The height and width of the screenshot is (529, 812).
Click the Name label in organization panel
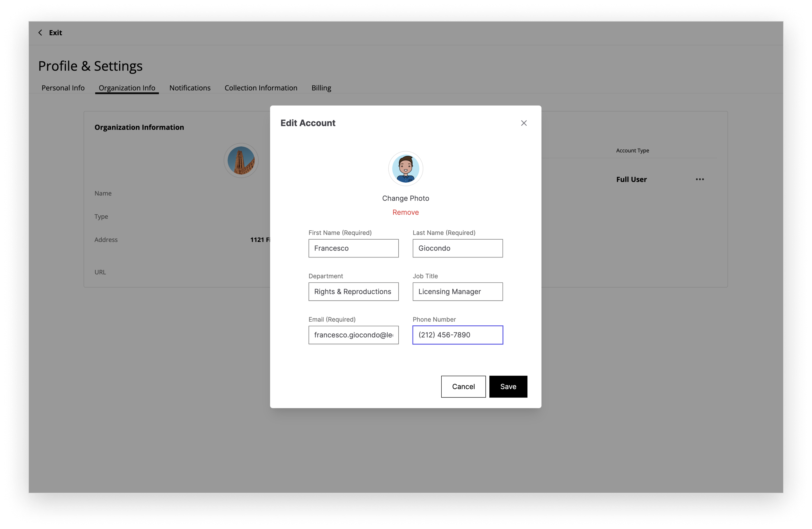point(103,193)
